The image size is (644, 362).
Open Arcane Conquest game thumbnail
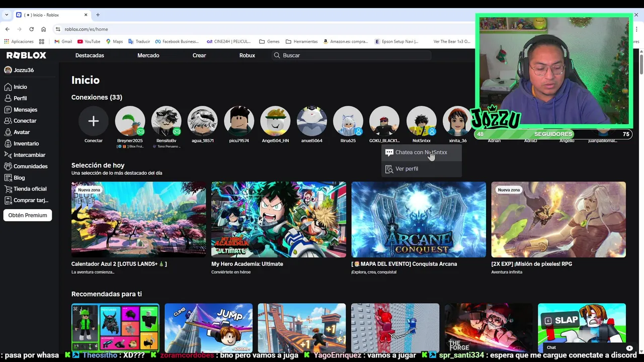point(419,220)
